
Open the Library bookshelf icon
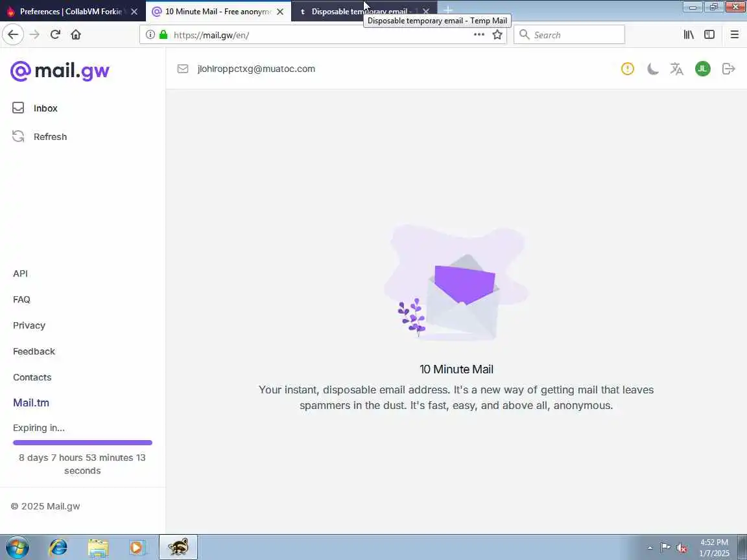(x=689, y=35)
